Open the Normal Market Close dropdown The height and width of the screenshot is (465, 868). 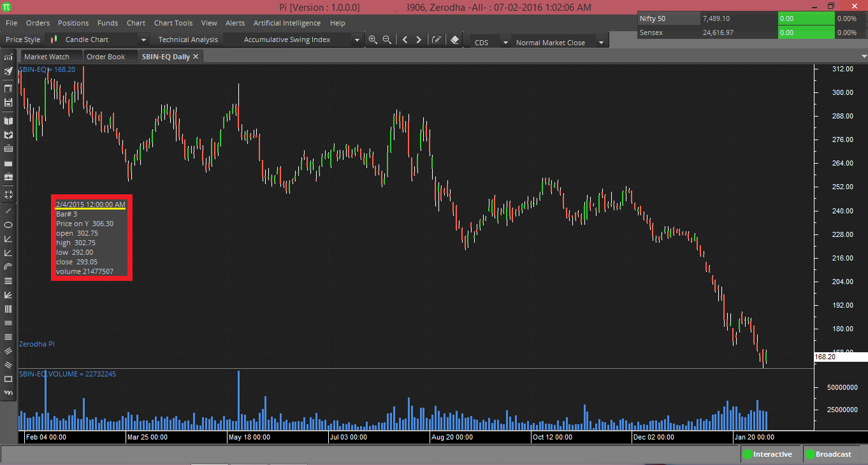point(600,43)
